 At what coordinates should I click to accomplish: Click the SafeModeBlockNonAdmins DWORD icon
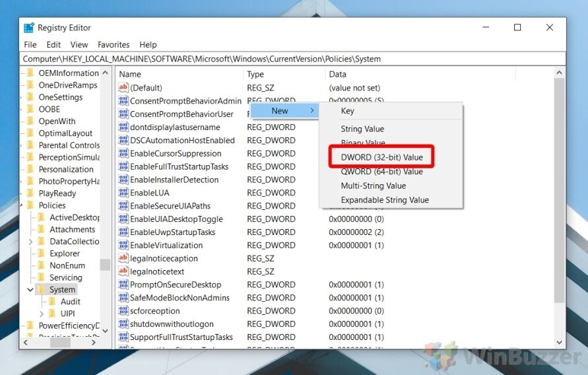pyautogui.click(x=123, y=297)
